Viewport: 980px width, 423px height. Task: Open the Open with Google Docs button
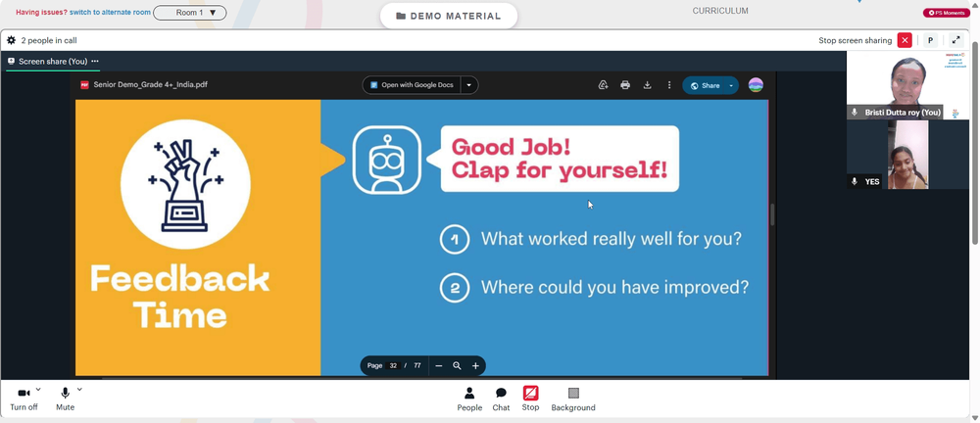coord(412,85)
